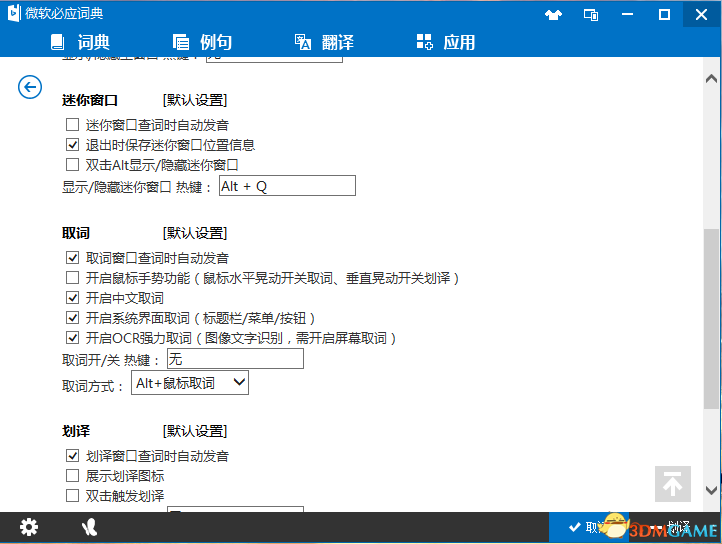The height and width of the screenshot is (544, 722).
Task: Toggle 划译窗口查词时自动发音 checkbox
Action: pyautogui.click(x=72, y=456)
